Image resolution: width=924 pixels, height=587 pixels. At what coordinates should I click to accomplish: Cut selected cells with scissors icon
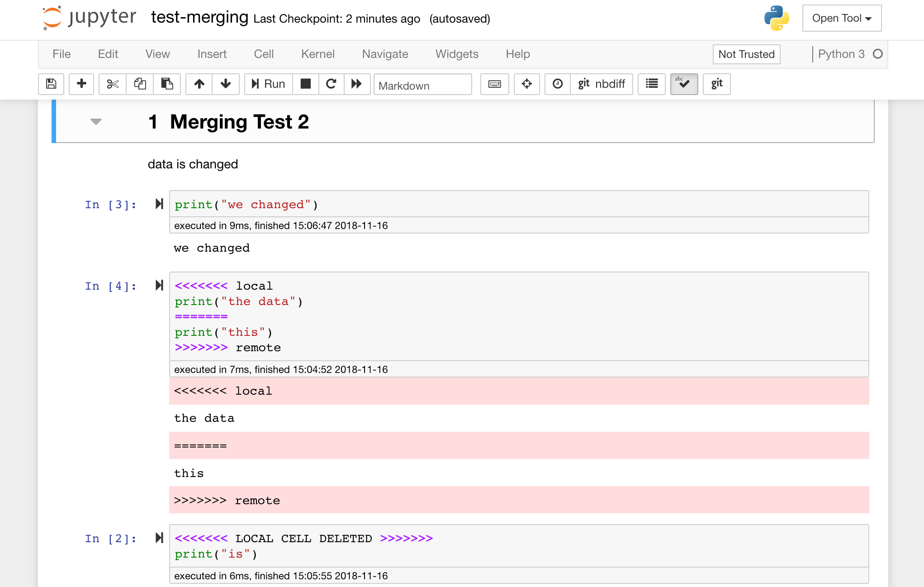point(113,84)
